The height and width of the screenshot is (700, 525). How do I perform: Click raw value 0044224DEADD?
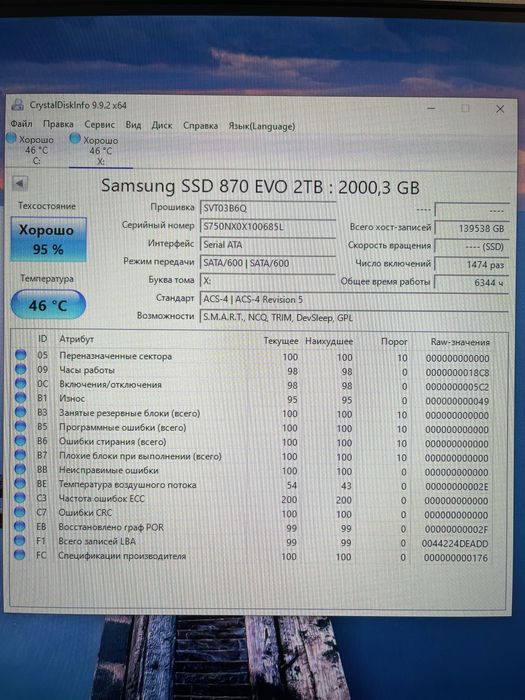coord(455,543)
